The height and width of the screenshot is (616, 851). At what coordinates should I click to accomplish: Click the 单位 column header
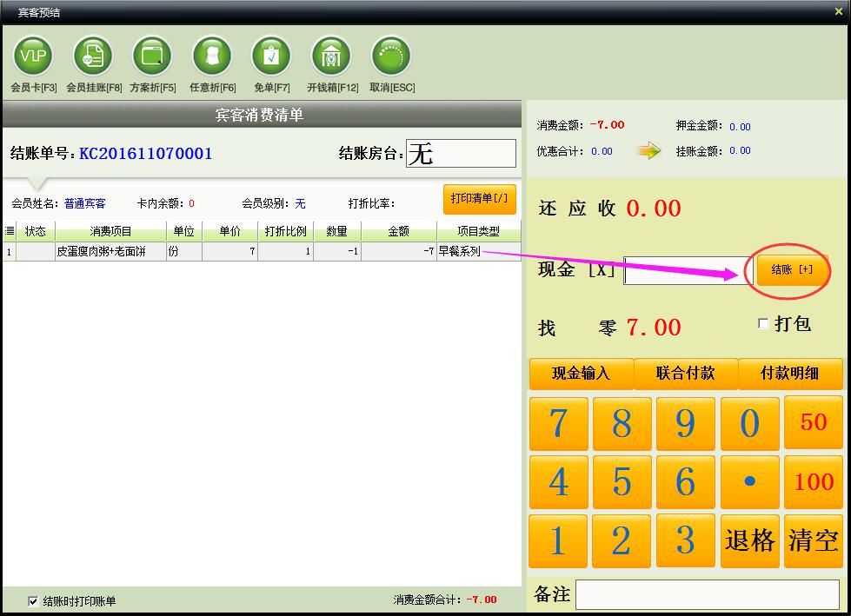point(184,231)
